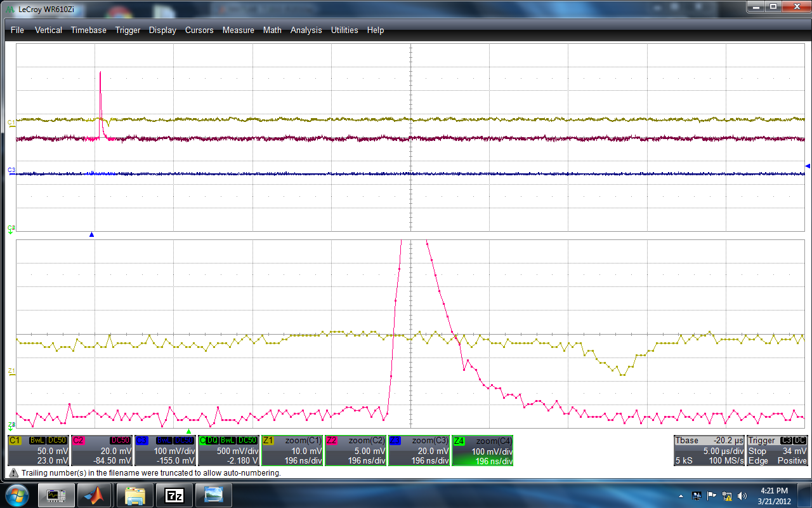The width and height of the screenshot is (812, 508).
Task: Select the Z1 zoom(C1) descriptor box
Action: pyautogui.click(x=292, y=450)
